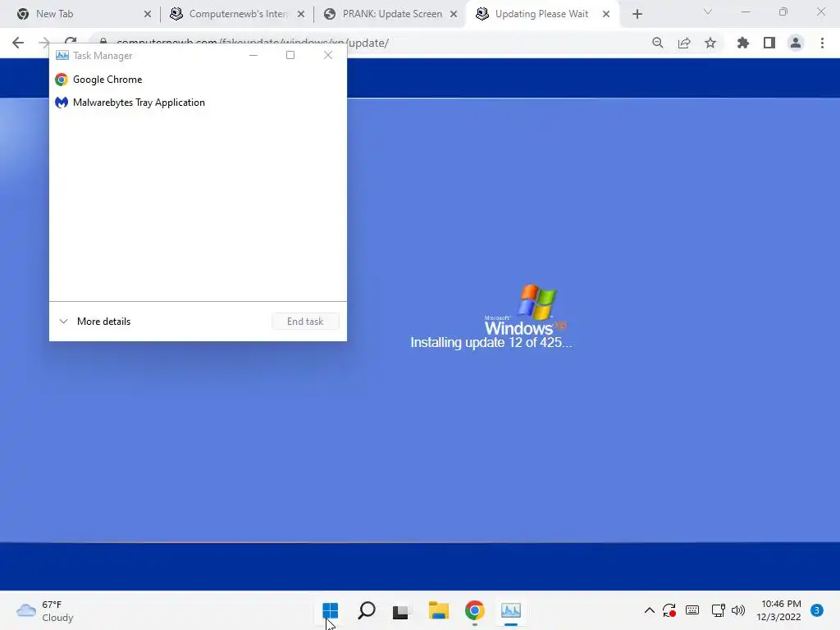This screenshot has height=630, width=840.
Task: Open Chrome extensions puzzle icon
Action: pyautogui.click(x=743, y=43)
